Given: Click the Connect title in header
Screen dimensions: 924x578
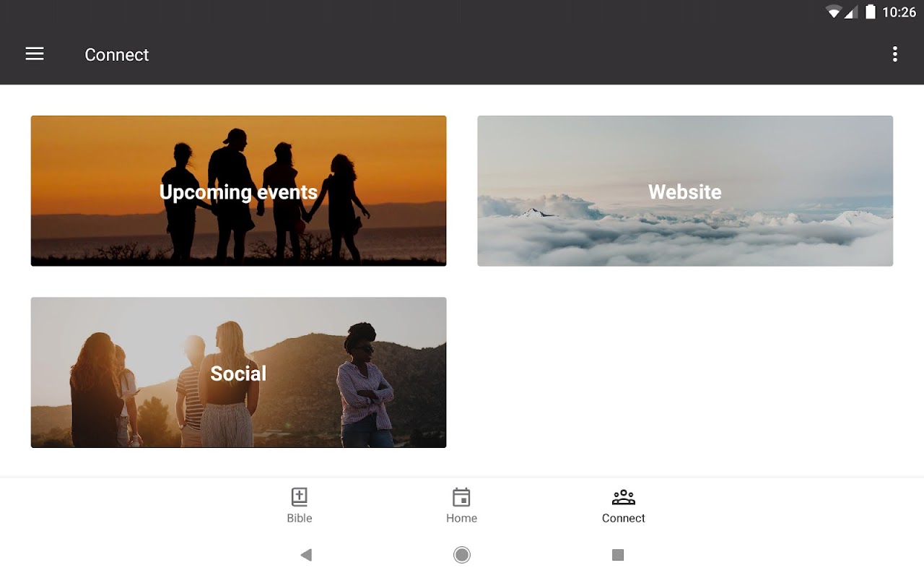Looking at the screenshot, I should coord(117,55).
